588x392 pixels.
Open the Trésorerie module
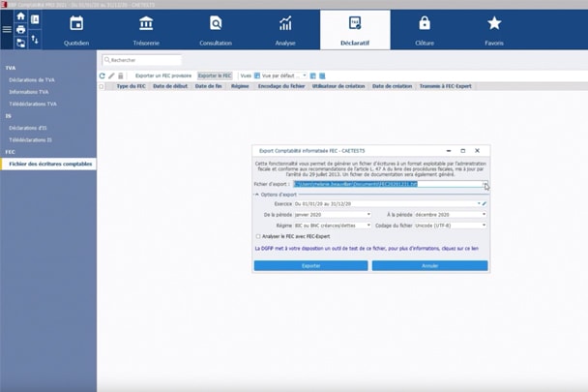pyautogui.click(x=146, y=29)
